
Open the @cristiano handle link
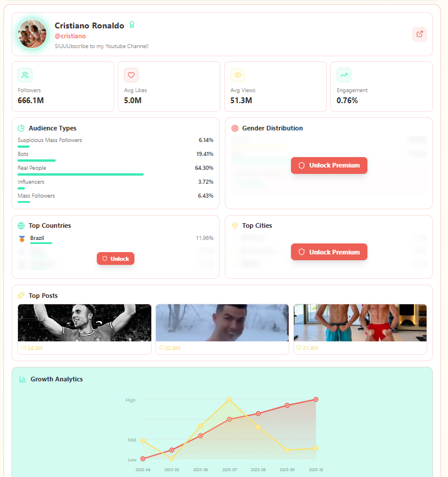click(70, 36)
